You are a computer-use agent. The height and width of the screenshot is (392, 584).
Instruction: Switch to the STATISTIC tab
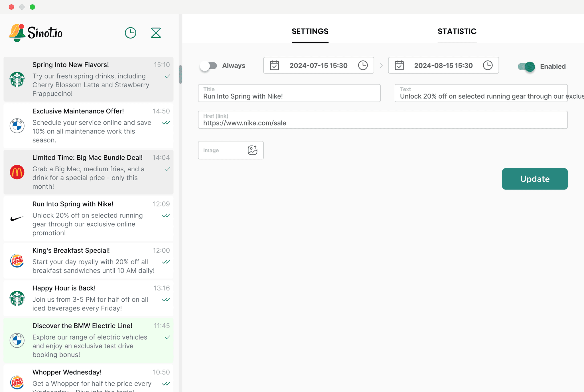(x=457, y=31)
